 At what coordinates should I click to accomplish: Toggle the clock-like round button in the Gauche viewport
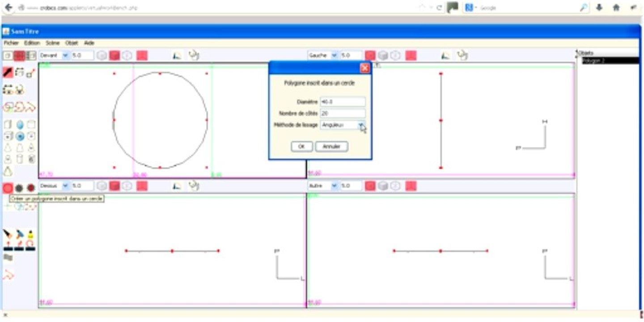click(x=395, y=55)
